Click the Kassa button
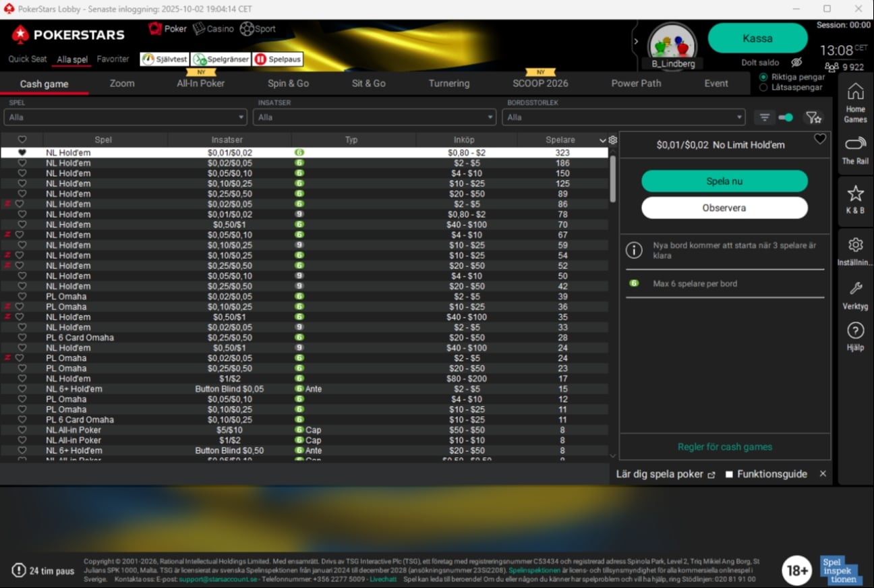Image resolution: width=874 pixels, height=588 pixels. pyautogui.click(x=757, y=38)
